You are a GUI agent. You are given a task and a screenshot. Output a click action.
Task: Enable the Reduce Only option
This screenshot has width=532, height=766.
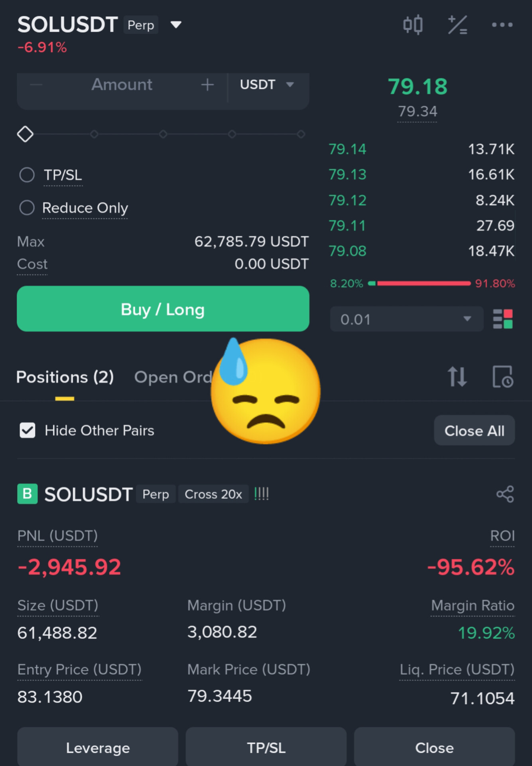click(x=27, y=207)
